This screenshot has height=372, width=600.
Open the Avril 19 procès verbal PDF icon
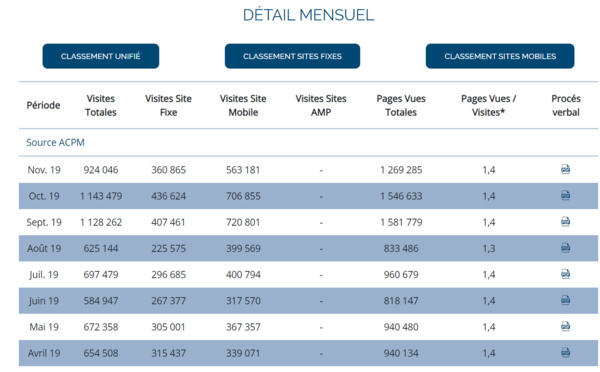pyautogui.click(x=566, y=352)
